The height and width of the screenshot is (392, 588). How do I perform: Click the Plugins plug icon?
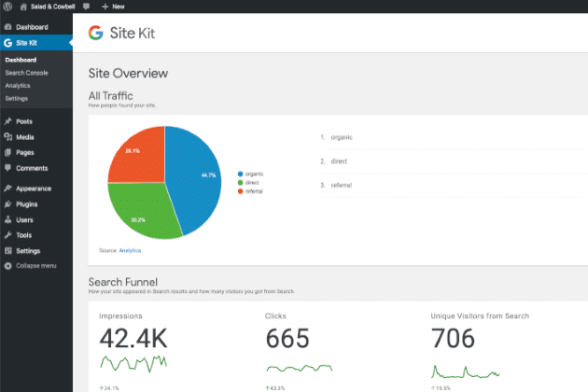click(7, 204)
